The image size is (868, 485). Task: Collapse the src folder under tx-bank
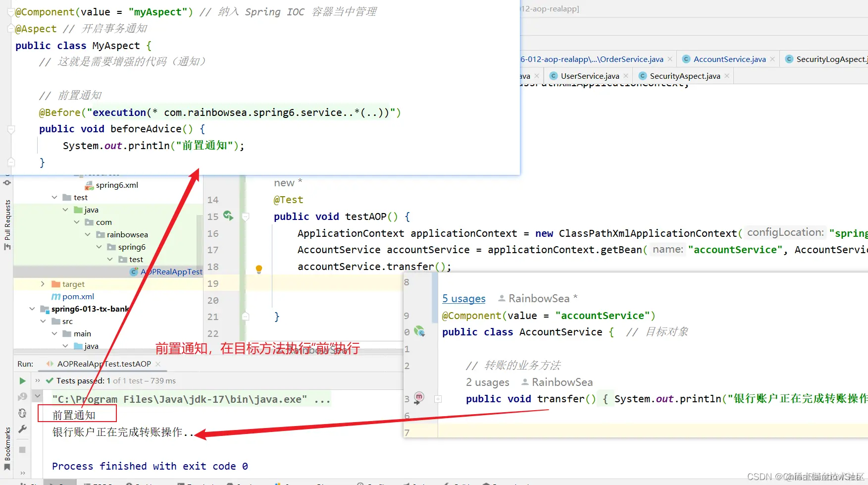point(43,322)
